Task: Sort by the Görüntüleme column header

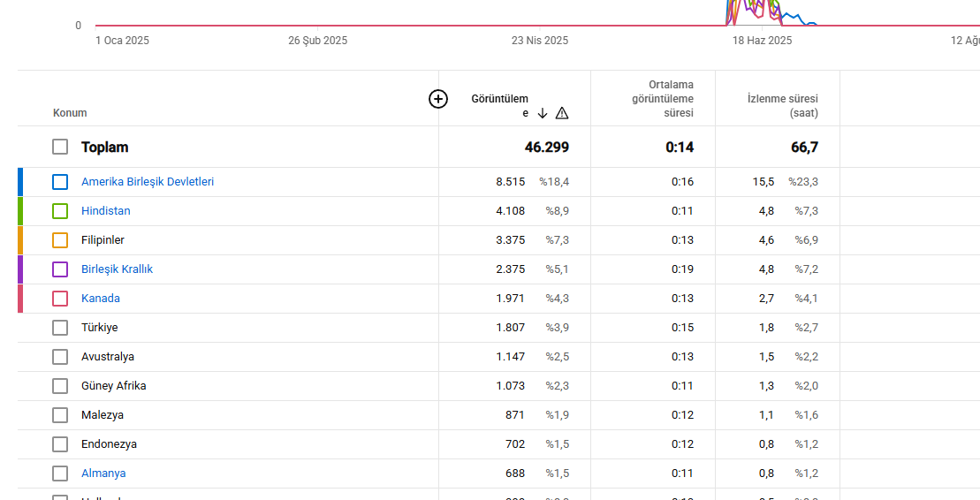Action: coord(499,106)
